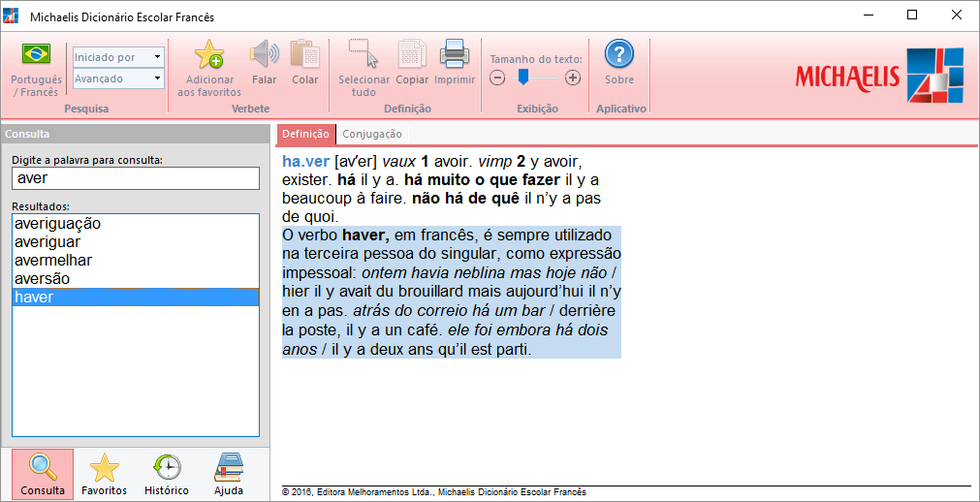Screen dimensions: 980x502
Task: Close the Michaelis window
Action: [x=956, y=16]
